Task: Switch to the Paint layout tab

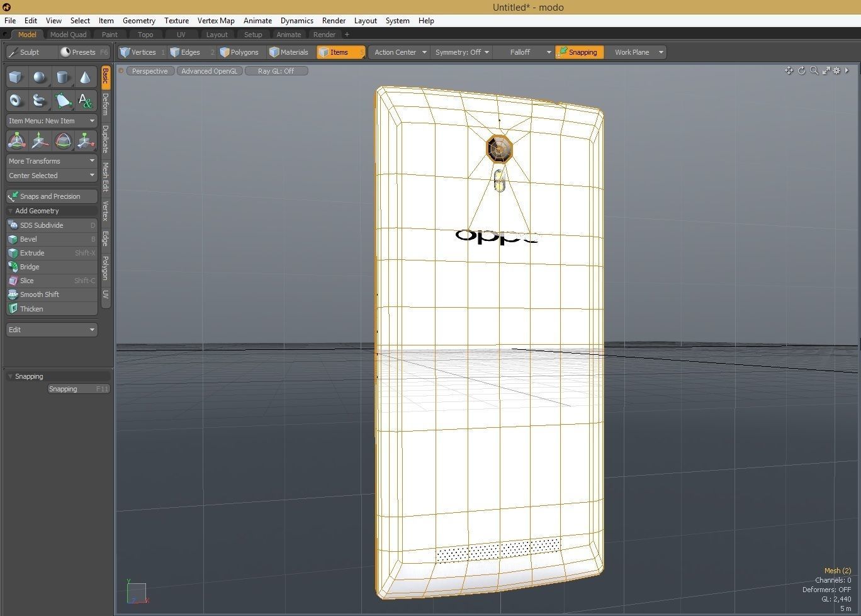Action: [x=110, y=35]
